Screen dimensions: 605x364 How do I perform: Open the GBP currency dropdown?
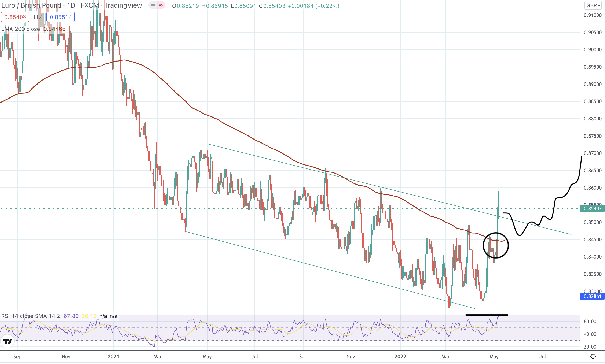coord(593,5)
